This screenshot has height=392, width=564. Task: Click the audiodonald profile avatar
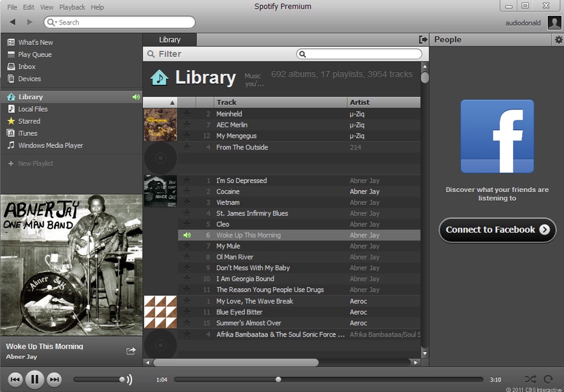(x=554, y=23)
